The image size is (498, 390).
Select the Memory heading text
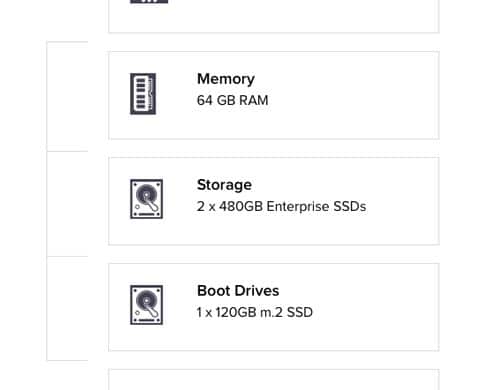(226, 80)
